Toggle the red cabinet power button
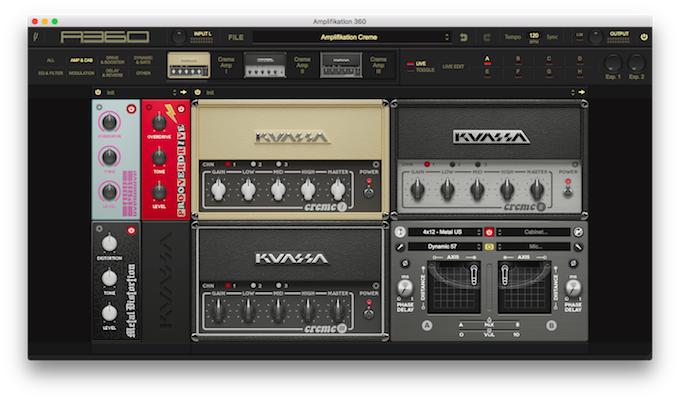 (489, 232)
